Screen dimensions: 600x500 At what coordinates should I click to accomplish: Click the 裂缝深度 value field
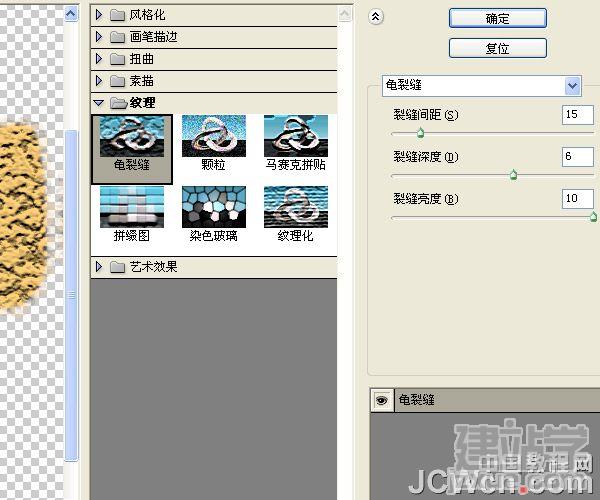(x=578, y=156)
